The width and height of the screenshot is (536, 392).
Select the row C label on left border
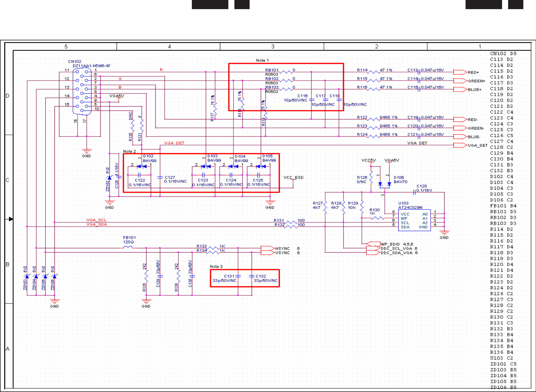[x=8, y=180]
